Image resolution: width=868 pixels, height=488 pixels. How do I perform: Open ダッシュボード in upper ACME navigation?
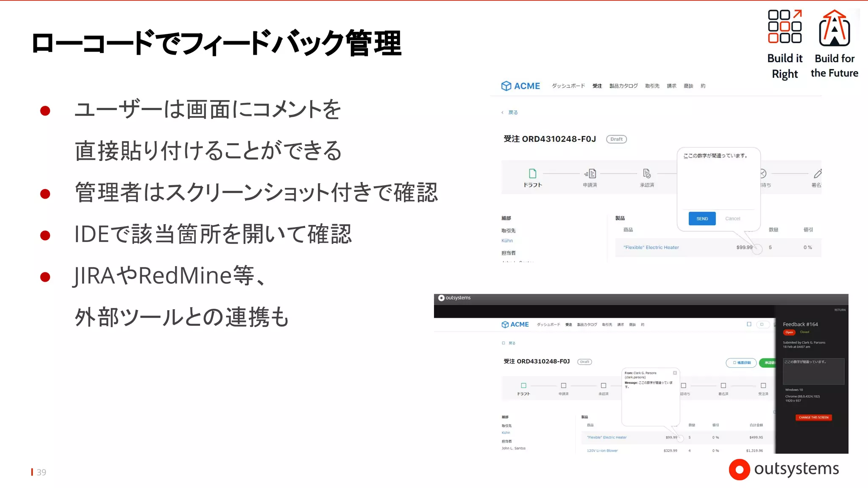(568, 86)
